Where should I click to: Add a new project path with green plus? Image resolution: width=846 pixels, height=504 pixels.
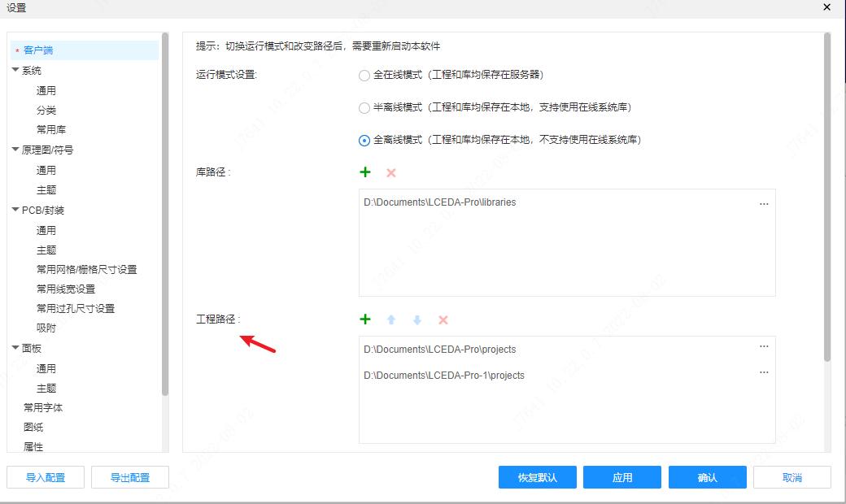(365, 319)
